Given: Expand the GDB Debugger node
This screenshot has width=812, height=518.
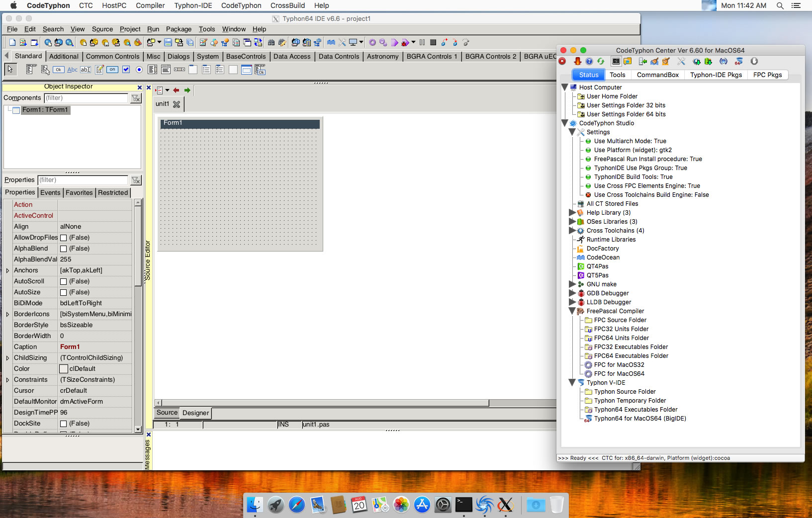Looking at the screenshot, I should (x=572, y=293).
